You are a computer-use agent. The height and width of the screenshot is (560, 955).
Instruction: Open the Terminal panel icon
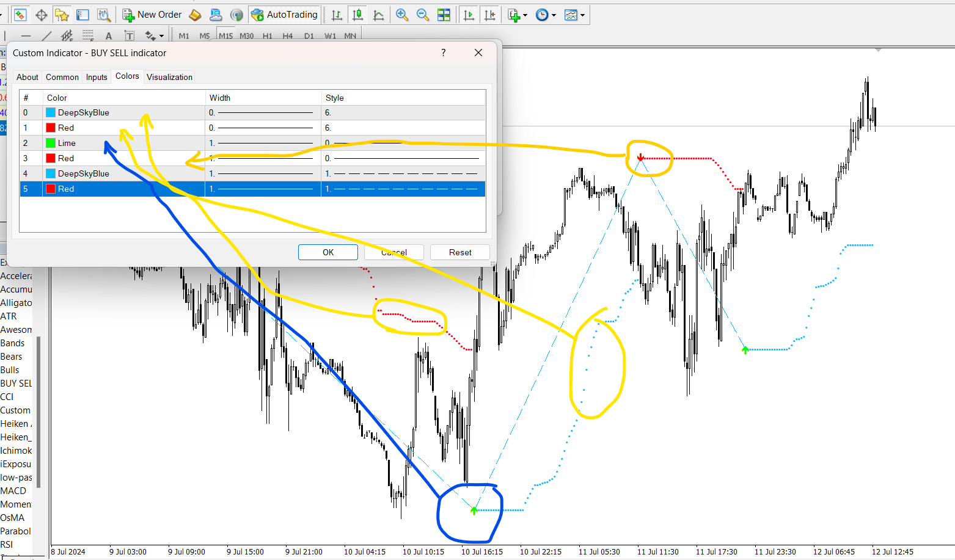[x=83, y=15]
